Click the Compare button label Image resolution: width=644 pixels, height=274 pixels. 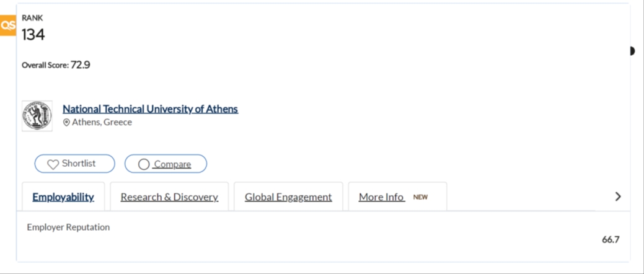click(172, 164)
